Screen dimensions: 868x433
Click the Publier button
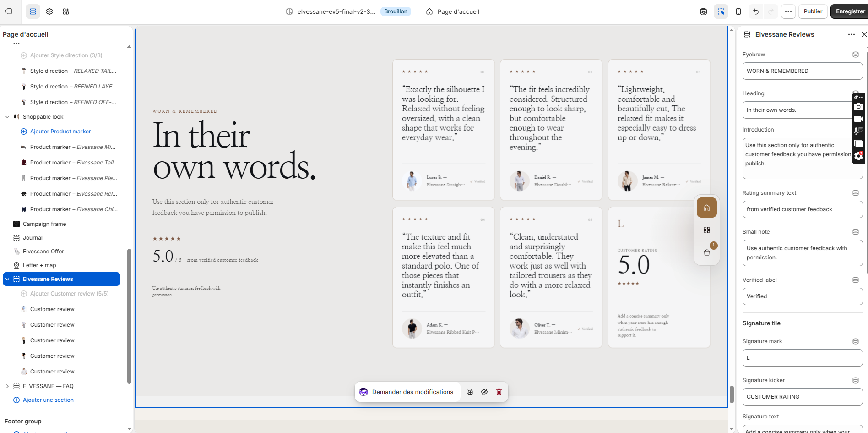[813, 11]
